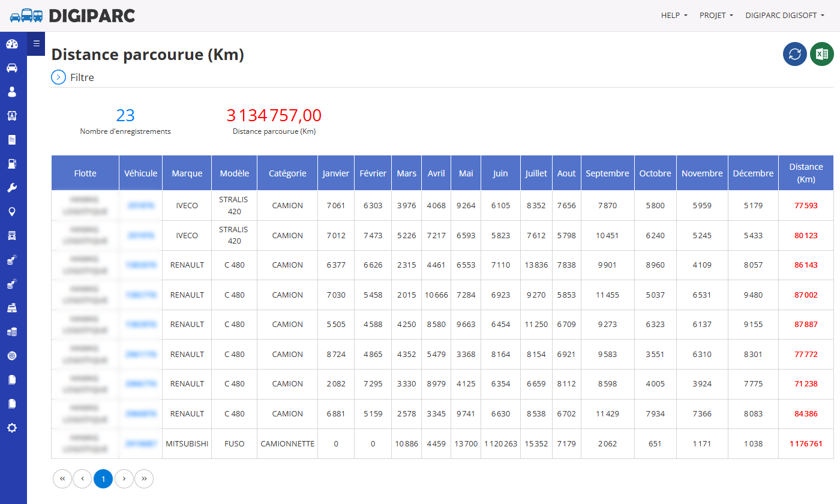Click the record count number 23
840x504 pixels.
pos(125,115)
